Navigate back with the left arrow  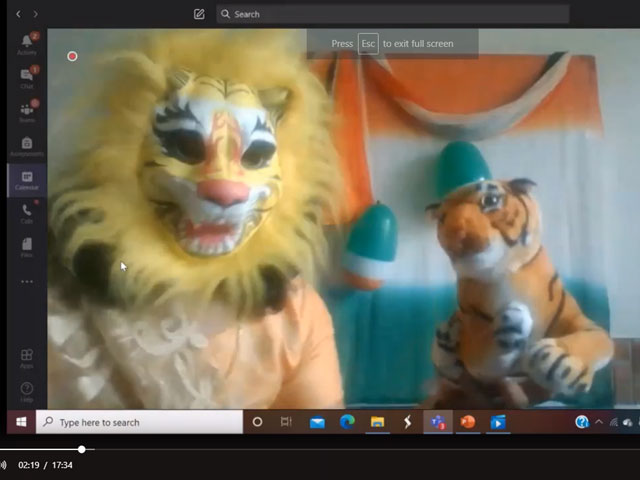click(18, 14)
